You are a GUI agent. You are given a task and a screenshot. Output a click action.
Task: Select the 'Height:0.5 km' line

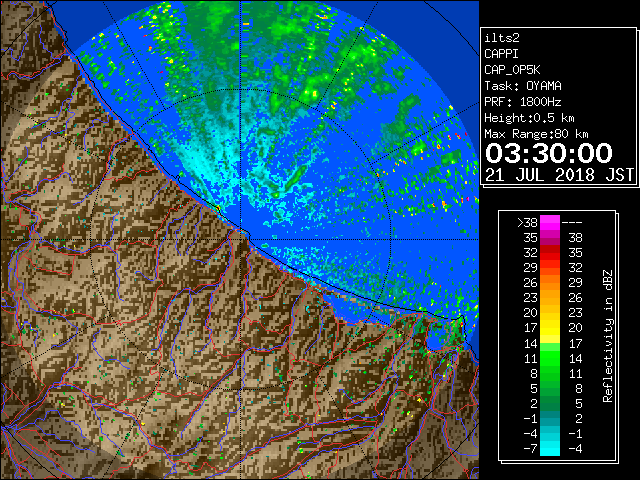tap(529, 118)
